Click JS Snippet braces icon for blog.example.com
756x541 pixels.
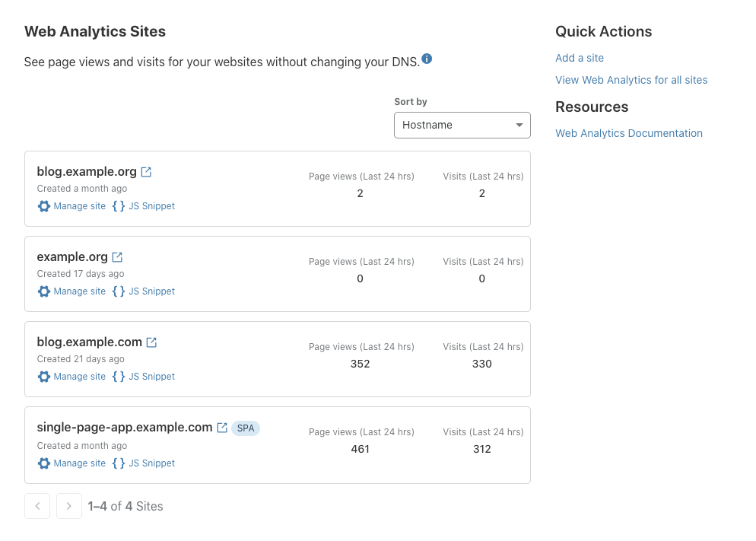119,377
